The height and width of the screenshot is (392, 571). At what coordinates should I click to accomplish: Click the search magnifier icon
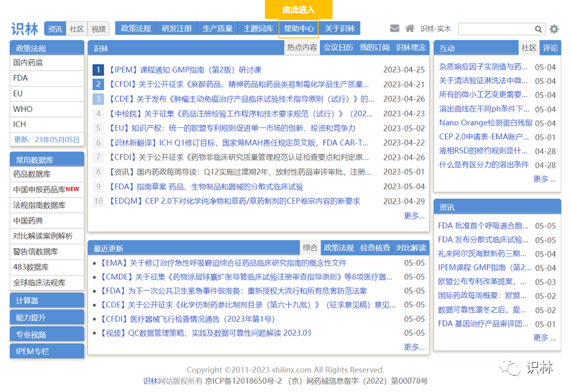click(x=538, y=29)
